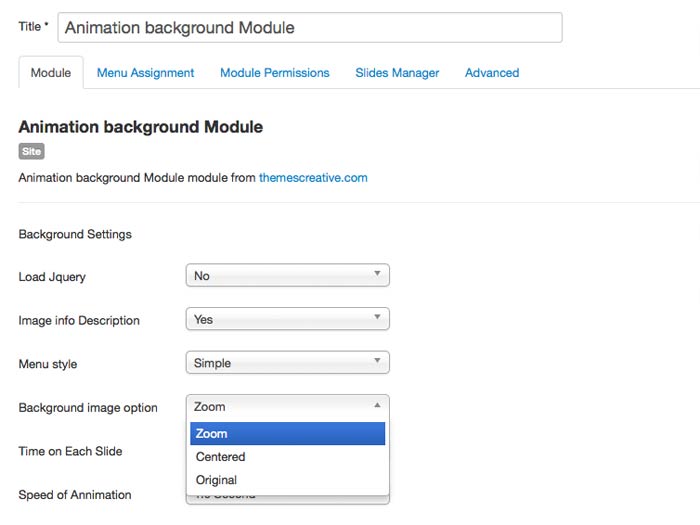Click the Load Jquery field label
This screenshot has height=525, width=700.
pyautogui.click(x=52, y=277)
